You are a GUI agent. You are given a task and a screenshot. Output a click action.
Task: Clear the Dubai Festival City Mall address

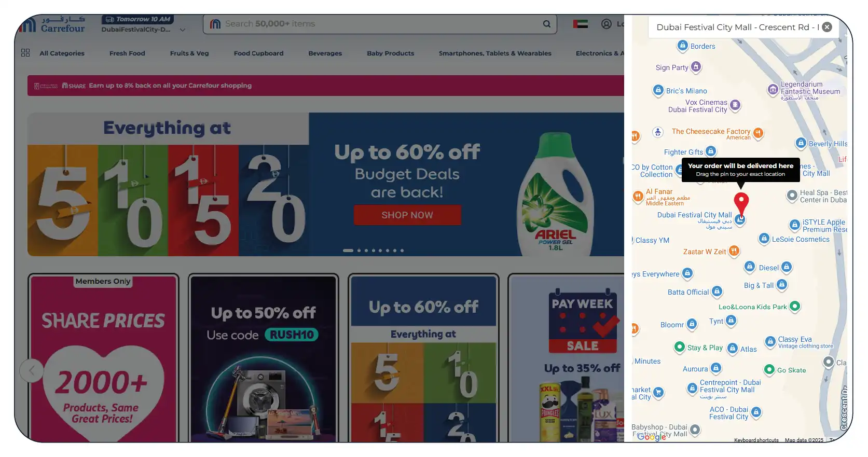coord(827,27)
